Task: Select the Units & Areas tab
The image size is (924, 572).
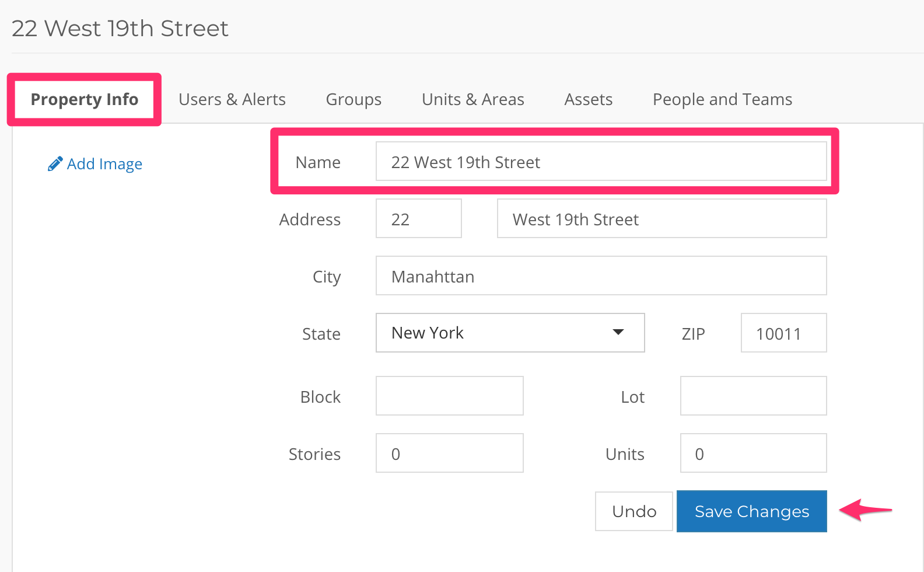Action: pyautogui.click(x=473, y=99)
